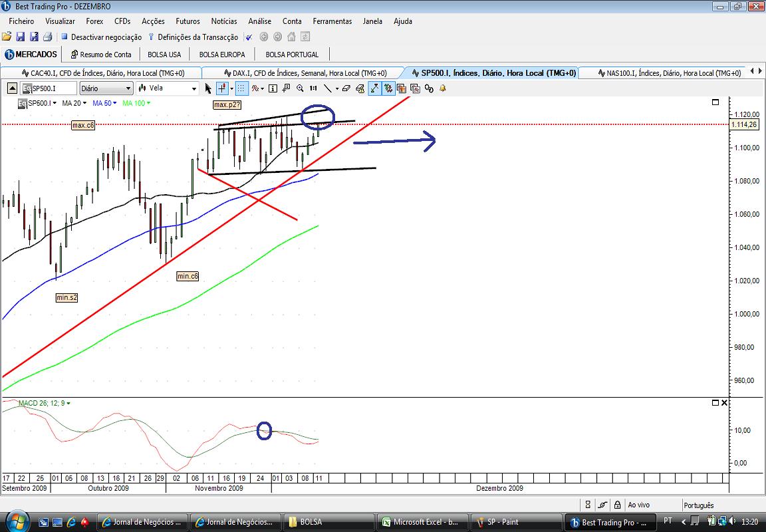This screenshot has width=766, height=532.
Task: Open the Vela chart type dropdown
Action: [x=167, y=88]
